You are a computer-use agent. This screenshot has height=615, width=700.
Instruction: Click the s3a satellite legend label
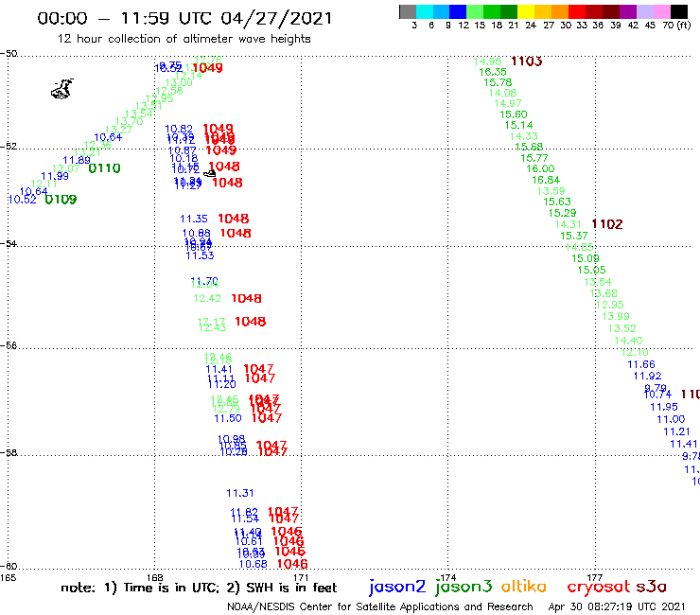[x=652, y=587]
